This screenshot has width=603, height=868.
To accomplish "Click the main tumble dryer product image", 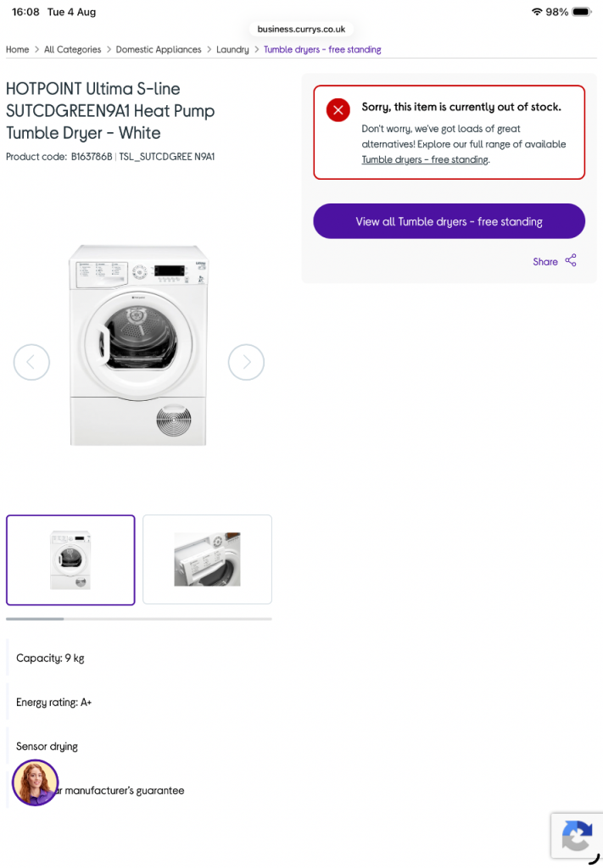I will (x=138, y=345).
